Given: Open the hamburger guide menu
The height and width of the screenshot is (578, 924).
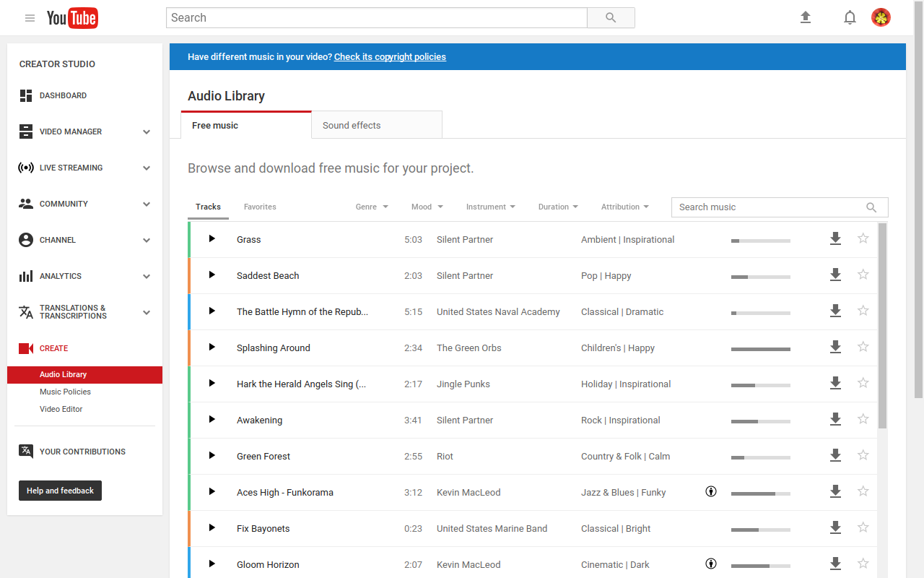Looking at the screenshot, I should point(30,18).
